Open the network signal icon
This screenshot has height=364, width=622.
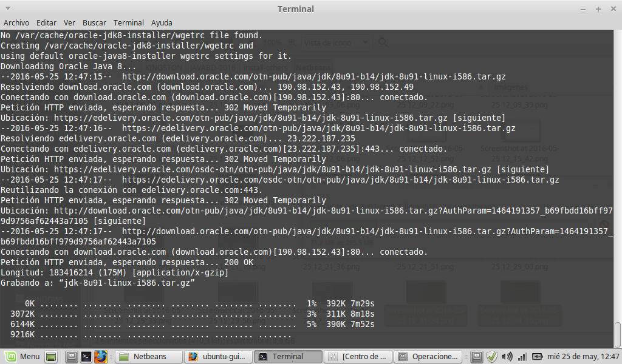pyautogui.click(x=521, y=357)
